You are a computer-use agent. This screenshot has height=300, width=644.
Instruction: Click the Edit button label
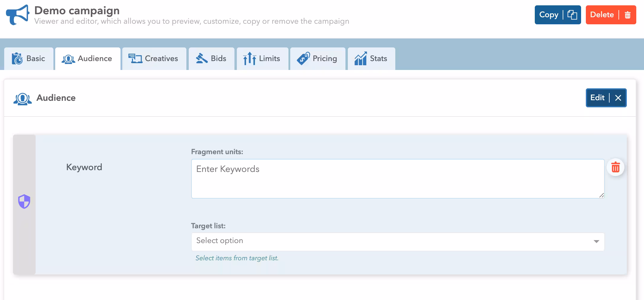point(597,98)
